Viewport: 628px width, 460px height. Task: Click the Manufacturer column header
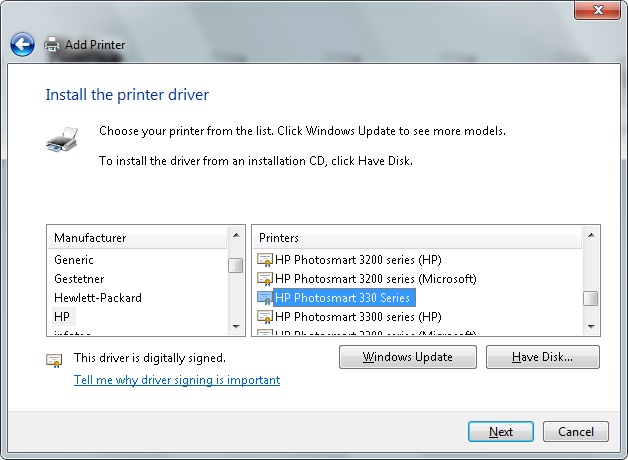click(x=137, y=238)
